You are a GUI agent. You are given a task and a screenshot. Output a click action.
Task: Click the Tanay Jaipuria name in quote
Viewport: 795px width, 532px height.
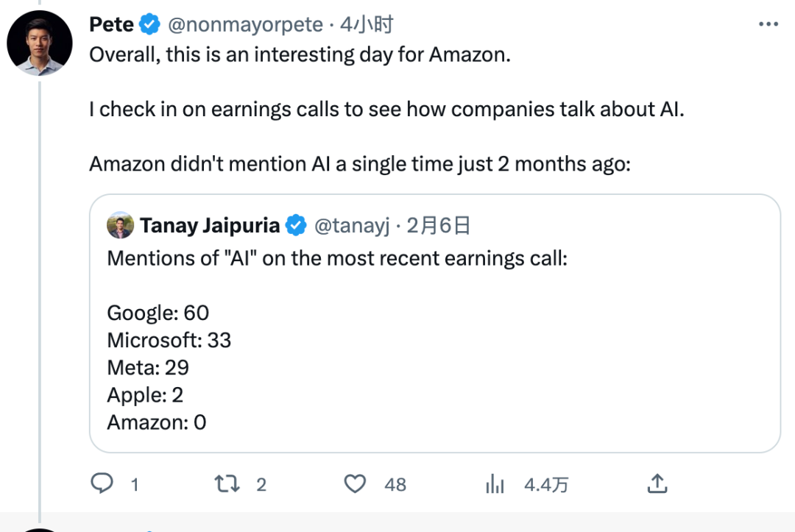(210, 226)
